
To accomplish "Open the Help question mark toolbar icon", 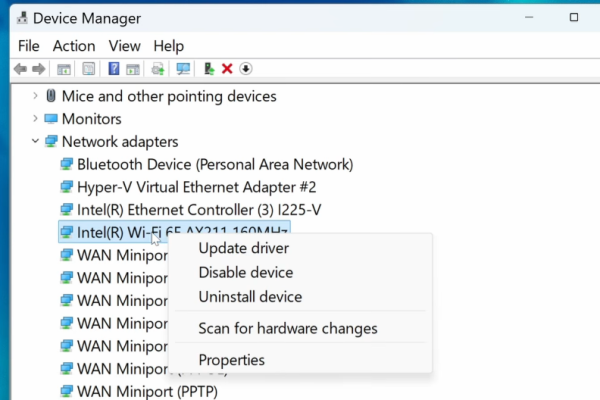I will click(x=114, y=69).
